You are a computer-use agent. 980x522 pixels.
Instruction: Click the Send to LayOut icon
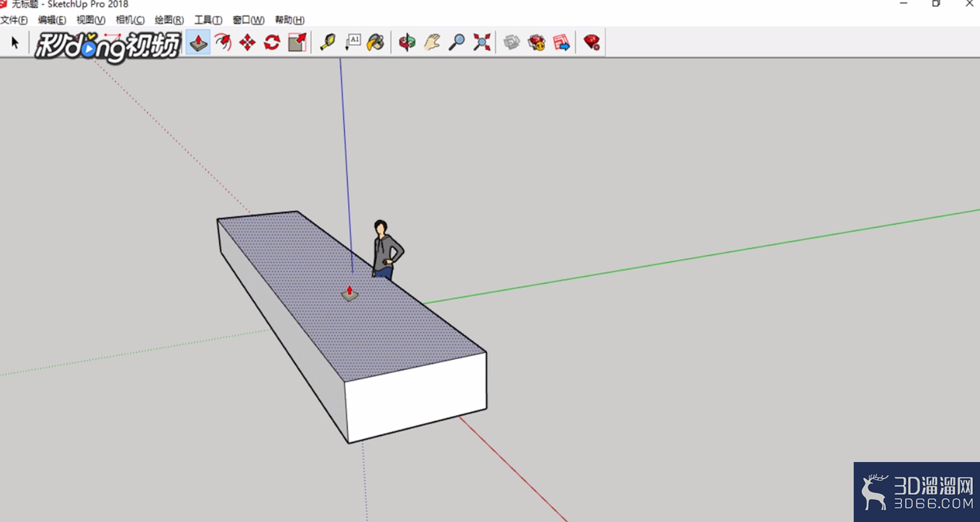click(x=561, y=42)
